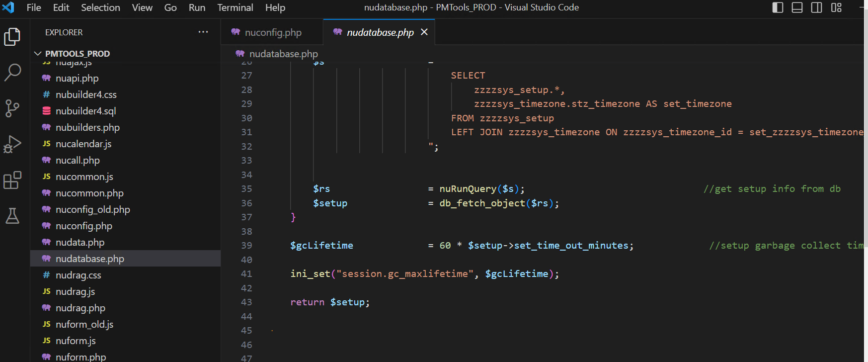Click line number 39 in gutter
The image size is (868, 362).
(246, 246)
